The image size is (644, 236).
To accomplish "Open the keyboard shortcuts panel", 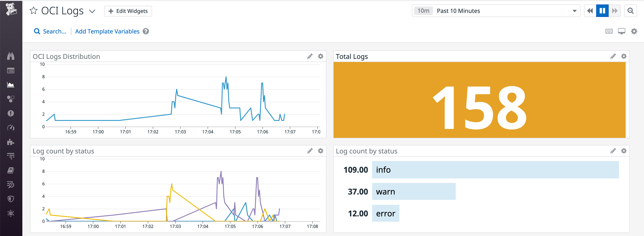I will point(609,31).
